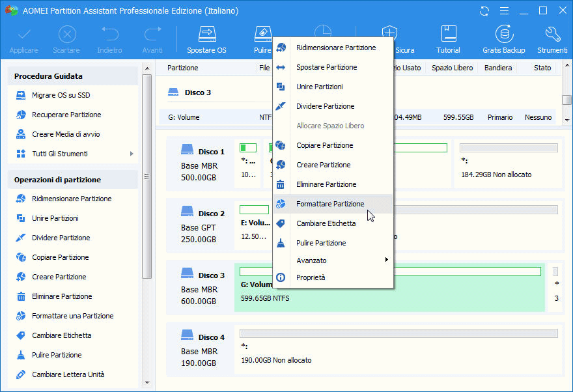Select the G: Volume row in list
The width and height of the screenshot is (573, 392).
point(357,117)
